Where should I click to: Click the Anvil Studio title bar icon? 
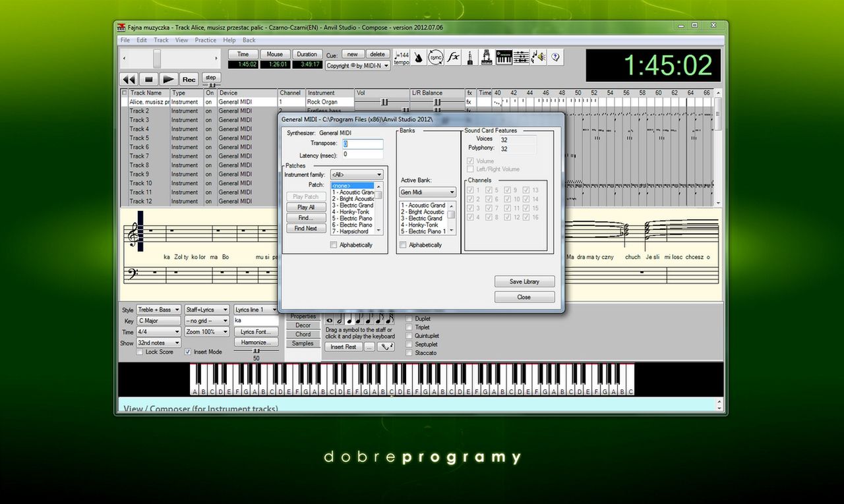[121, 28]
